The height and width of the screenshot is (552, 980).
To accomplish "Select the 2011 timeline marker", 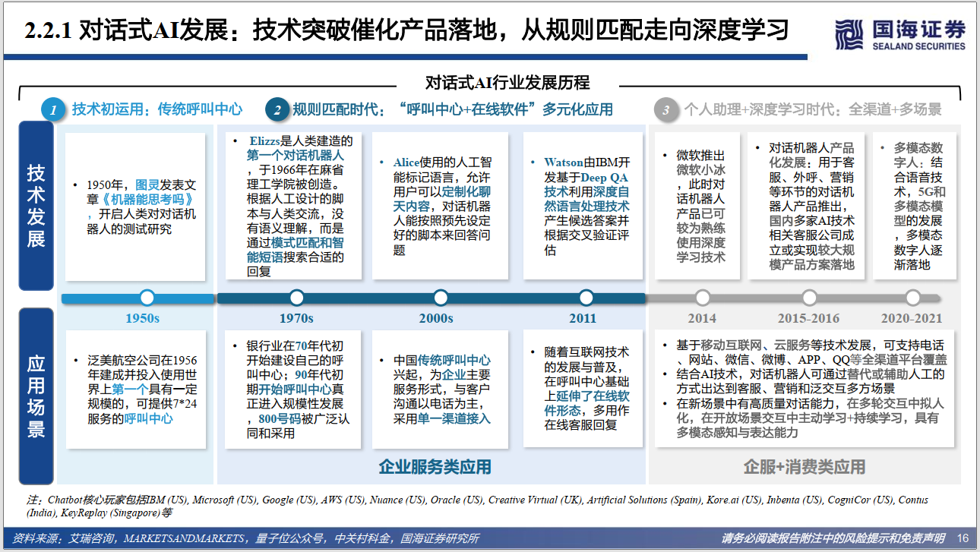I will click(586, 297).
